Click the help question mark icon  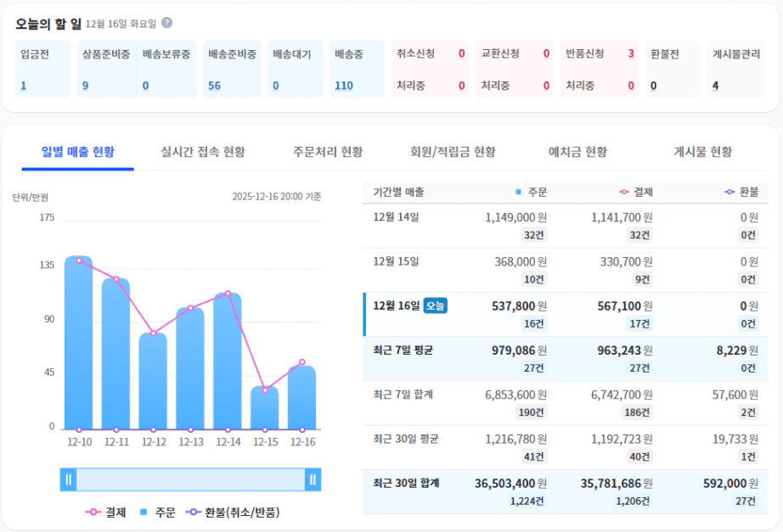166,23
